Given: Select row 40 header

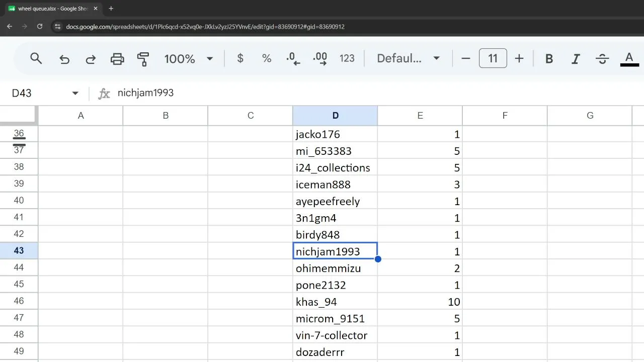Looking at the screenshot, I should [x=19, y=200].
